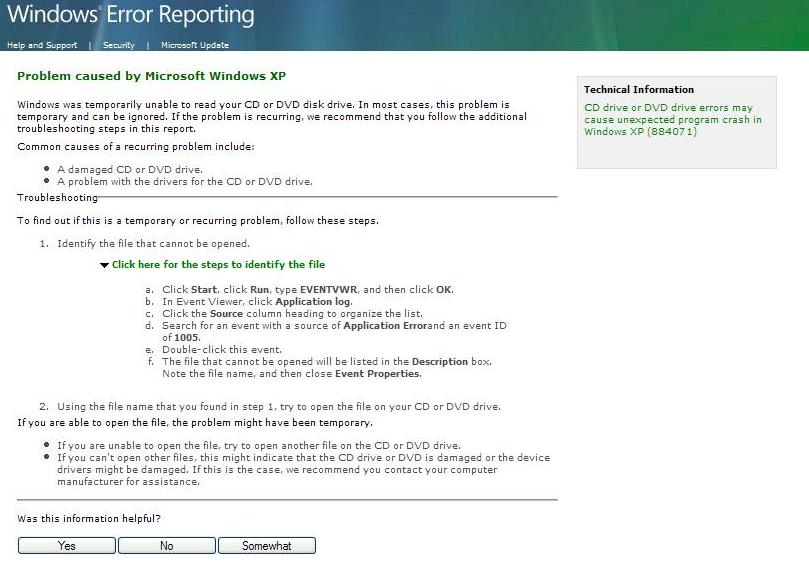This screenshot has width=809, height=572.
Task: Click the Yes feedback button
Action: point(67,546)
